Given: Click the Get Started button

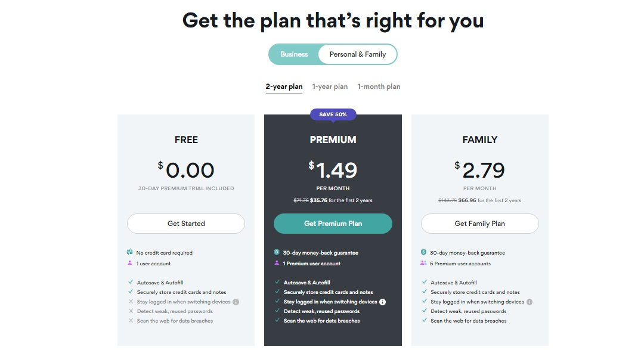Looking at the screenshot, I should 186,224.
